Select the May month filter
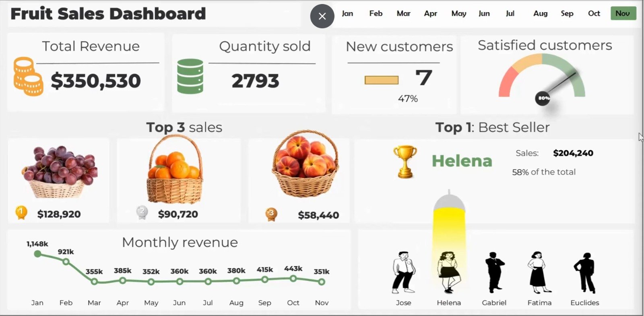The image size is (644, 316). (459, 13)
